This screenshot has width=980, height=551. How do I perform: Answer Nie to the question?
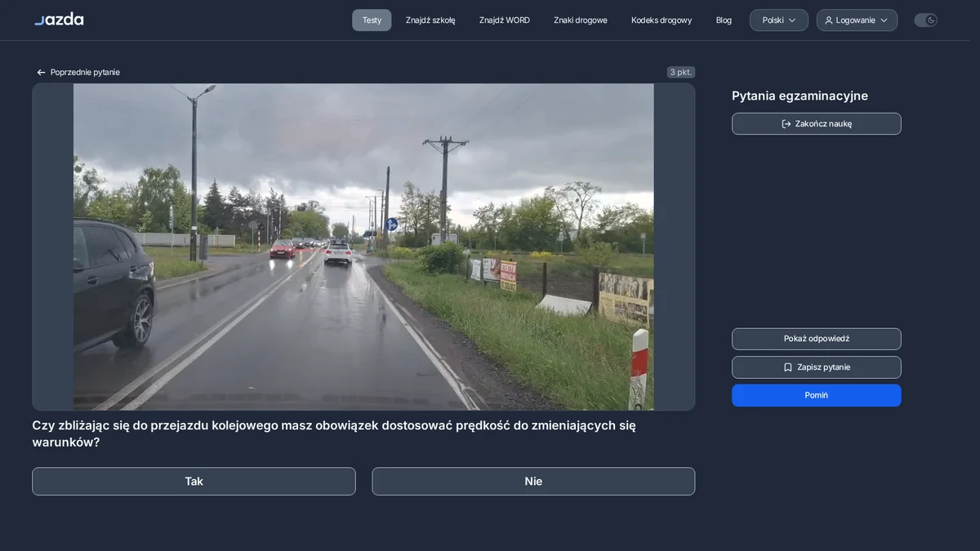tap(533, 482)
